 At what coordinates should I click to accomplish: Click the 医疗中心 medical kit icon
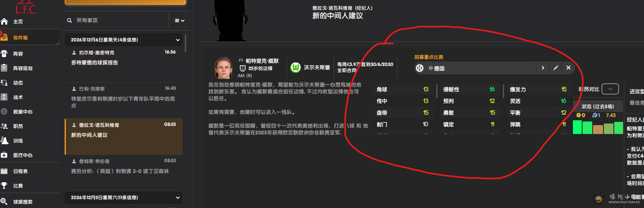click(4, 155)
